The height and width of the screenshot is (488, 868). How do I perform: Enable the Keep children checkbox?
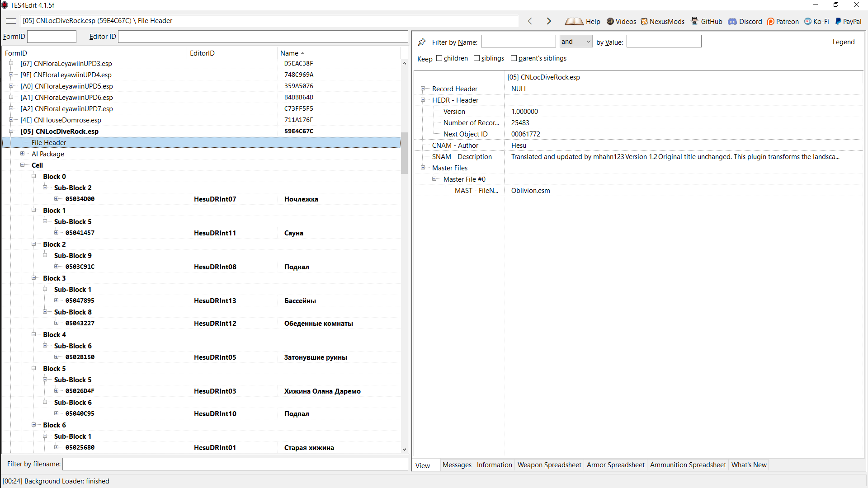439,58
